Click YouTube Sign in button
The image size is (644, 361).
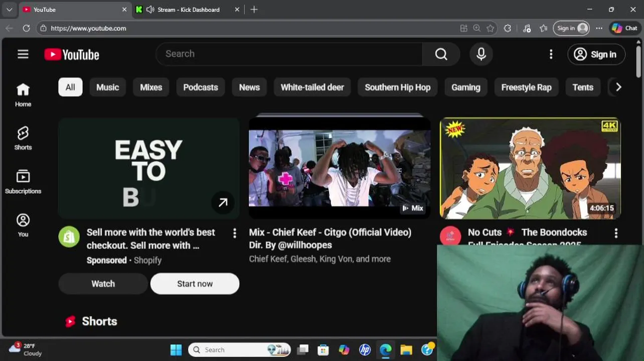(x=596, y=54)
